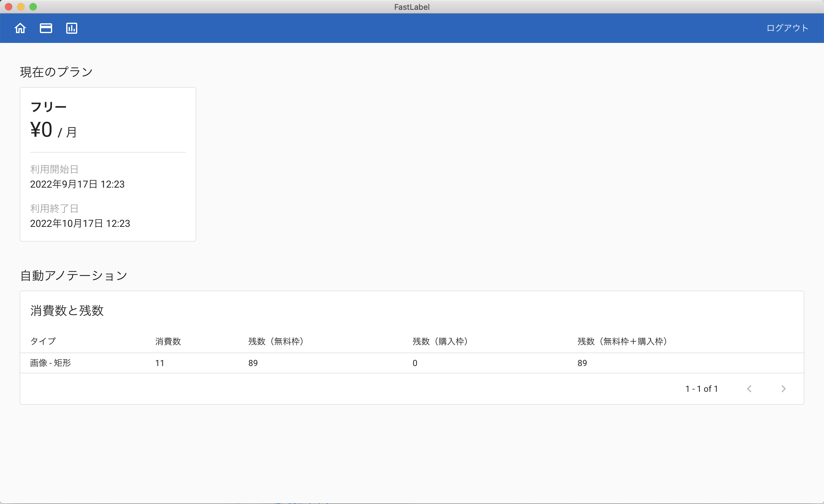The height and width of the screenshot is (504, 824).
Task: Open the billing credit card icon
Action: [x=46, y=28]
